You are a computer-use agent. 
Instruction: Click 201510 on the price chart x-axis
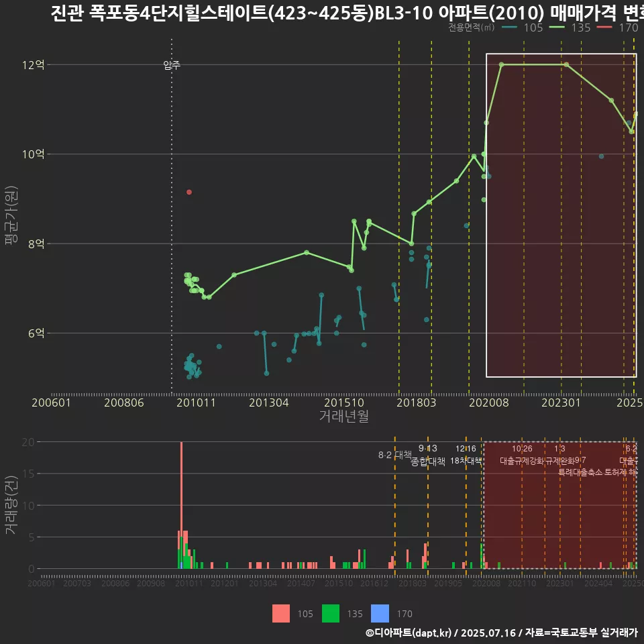[343, 402]
